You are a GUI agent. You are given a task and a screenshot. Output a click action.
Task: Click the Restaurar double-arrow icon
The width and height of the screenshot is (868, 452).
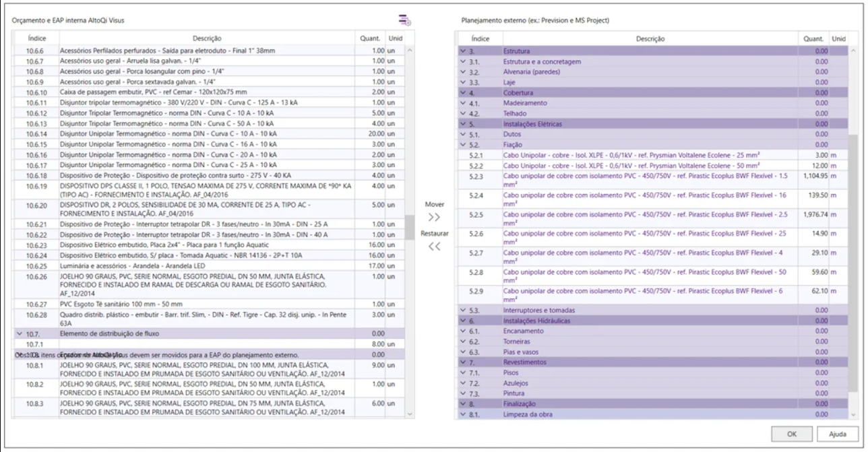pos(433,246)
